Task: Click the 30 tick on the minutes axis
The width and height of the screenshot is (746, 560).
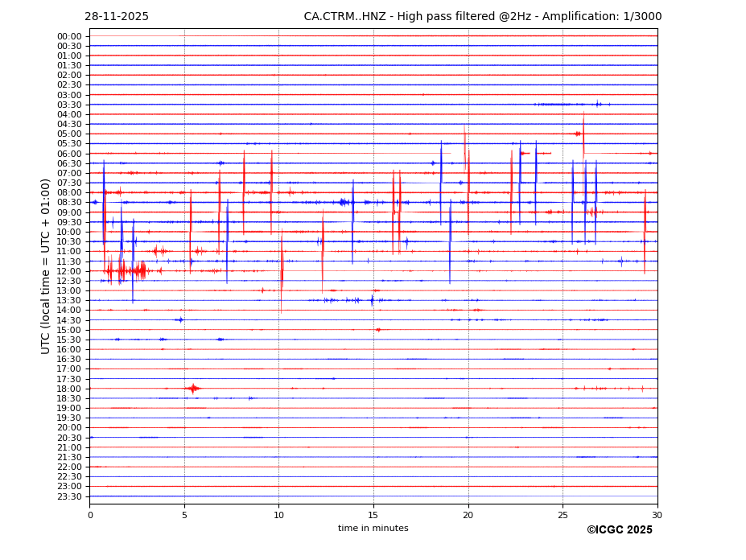Action: 657,515
